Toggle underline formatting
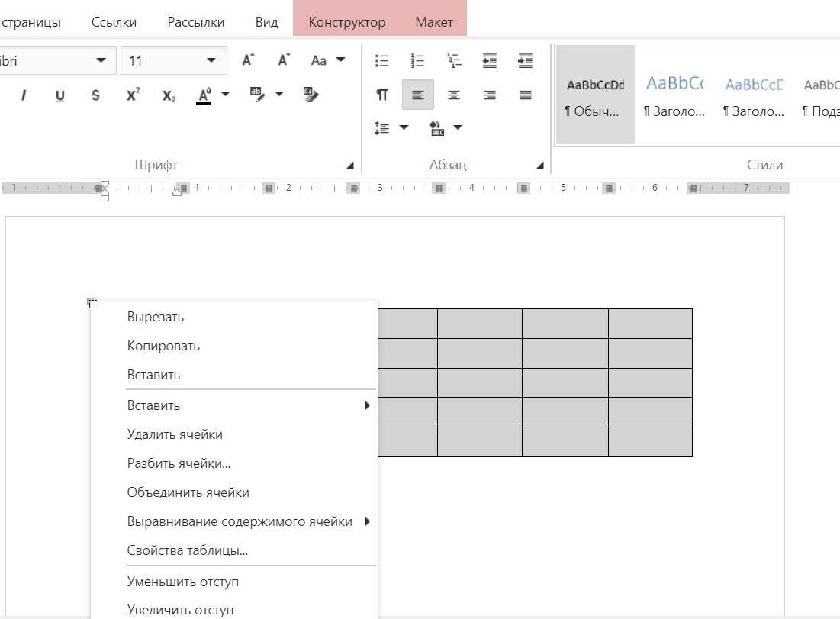The width and height of the screenshot is (840, 619). tap(60, 95)
